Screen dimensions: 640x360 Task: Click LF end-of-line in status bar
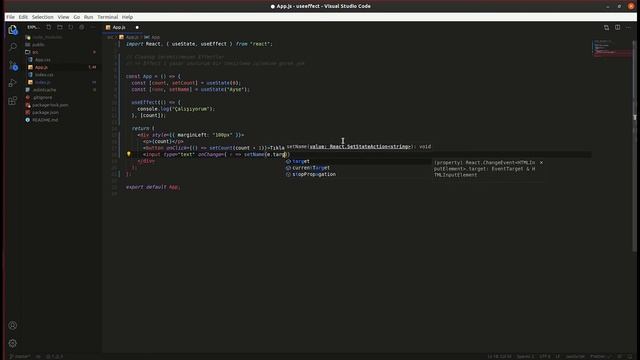click(558, 356)
